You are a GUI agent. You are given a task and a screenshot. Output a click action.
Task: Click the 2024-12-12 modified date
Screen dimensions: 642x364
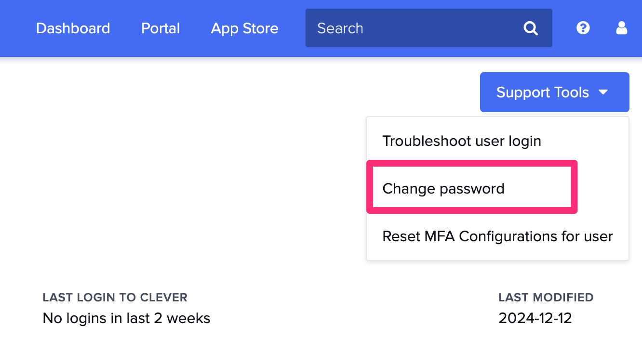(535, 318)
